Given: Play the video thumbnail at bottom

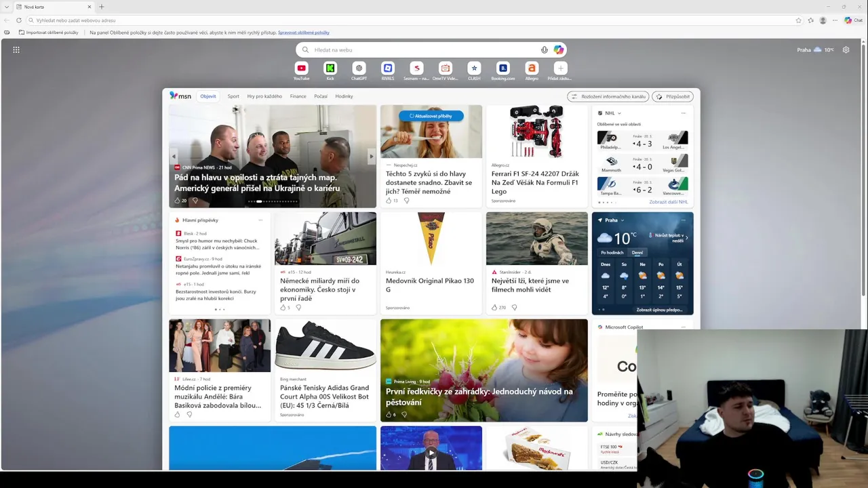Looking at the screenshot, I should pos(431,452).
